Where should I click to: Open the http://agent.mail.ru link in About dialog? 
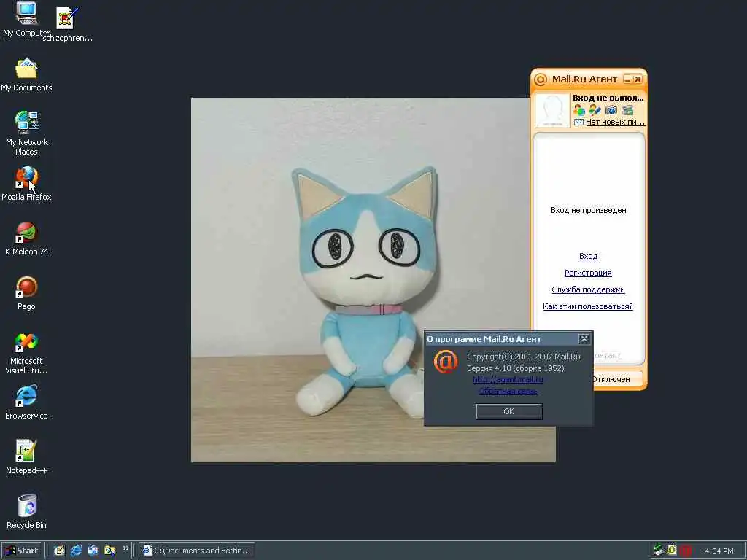point(508,379)
